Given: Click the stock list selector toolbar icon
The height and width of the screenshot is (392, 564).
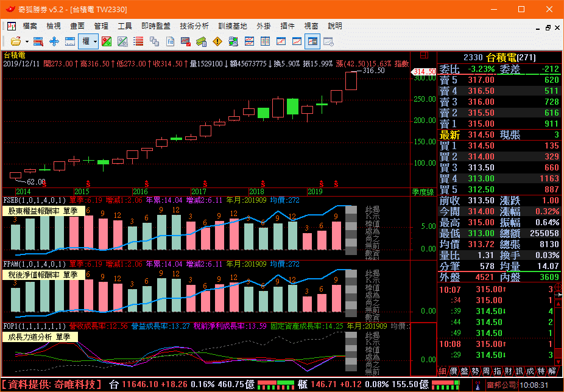Looking at the screenshot, I should (x=38, y=42).
